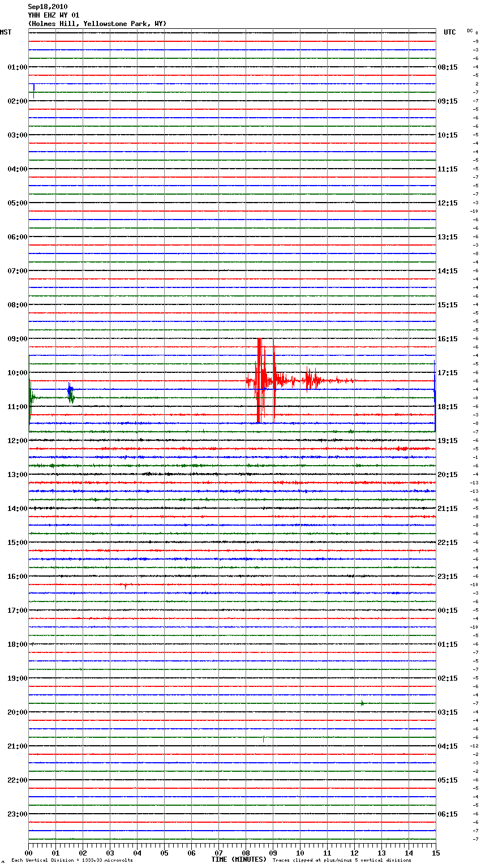Click the 04:15 UTC time label
Screen dimensions: 481x868
448,746
